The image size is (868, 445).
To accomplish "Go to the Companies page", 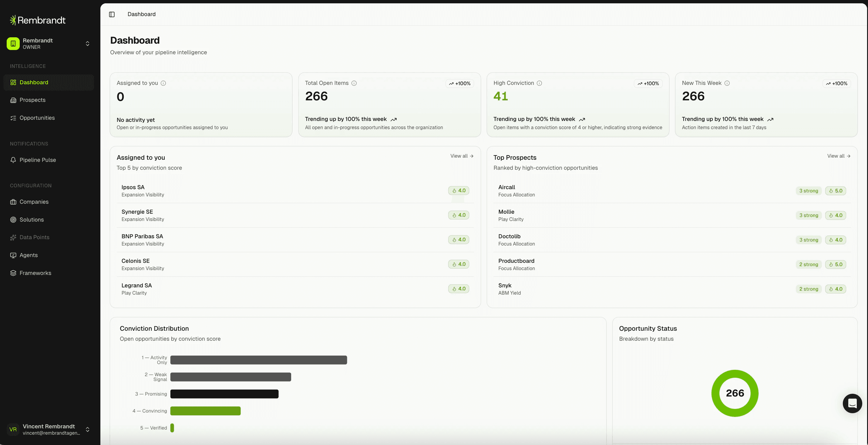I will [34, 202].
